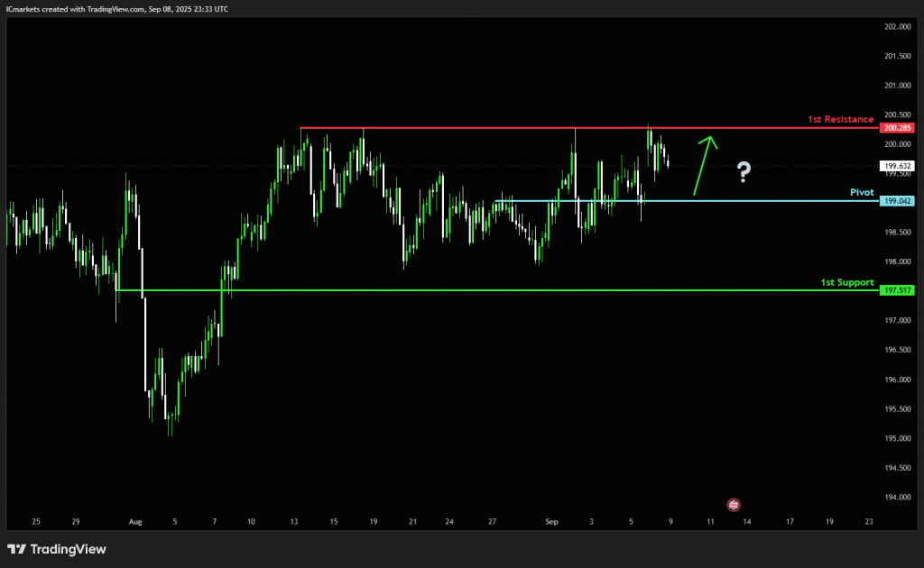Screen dimensions: 924x568
Task: Click the "21" date axis label
Action: pyautogui.click(x=412, y=521)
